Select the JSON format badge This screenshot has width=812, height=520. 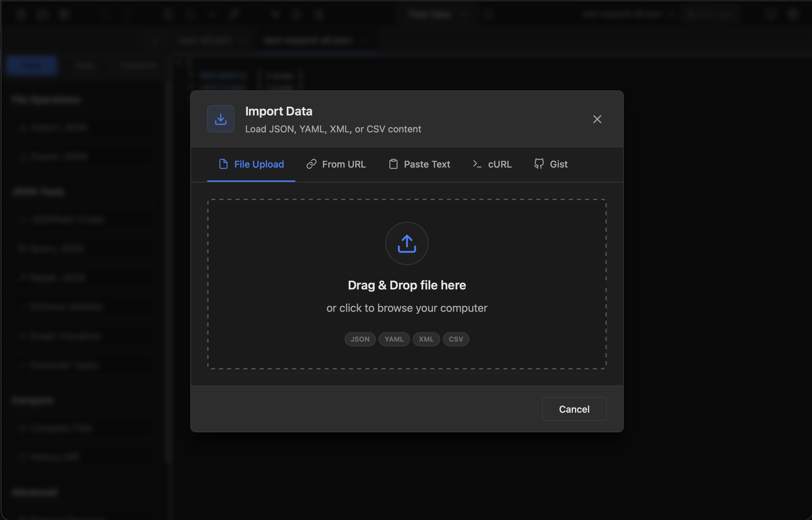click(360, 339)
